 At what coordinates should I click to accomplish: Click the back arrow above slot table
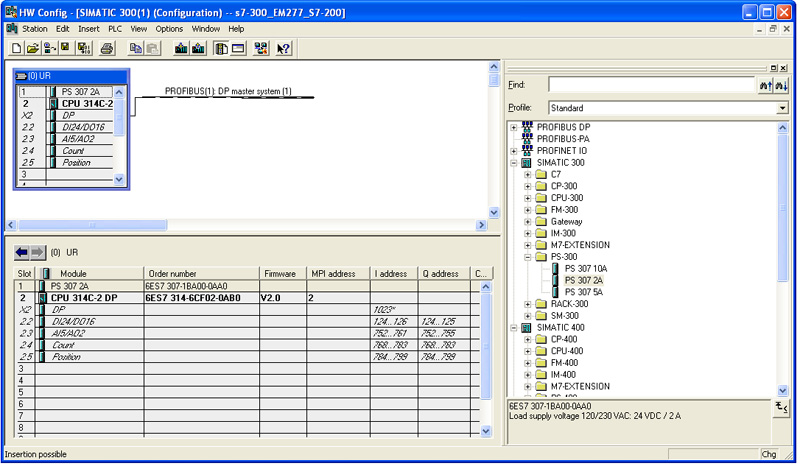click(x=21, y=252)
